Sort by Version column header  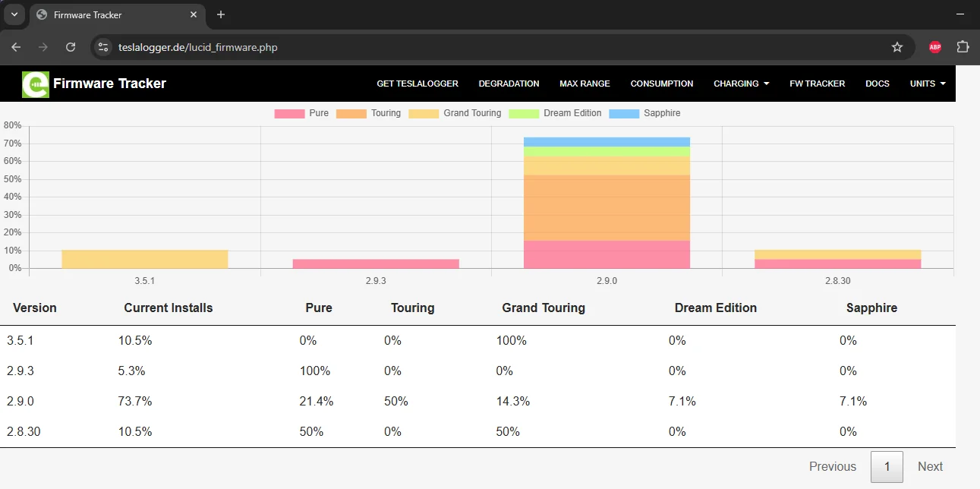click(x=35, y=308)
